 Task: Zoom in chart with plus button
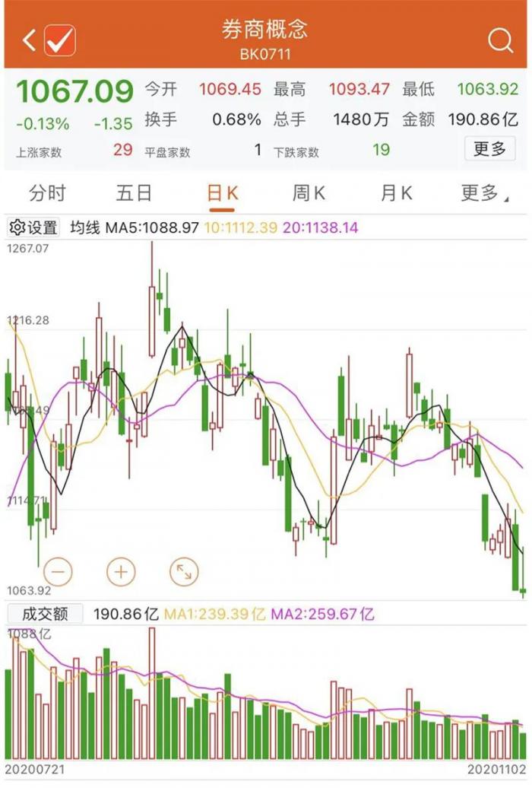pos(121,571)
